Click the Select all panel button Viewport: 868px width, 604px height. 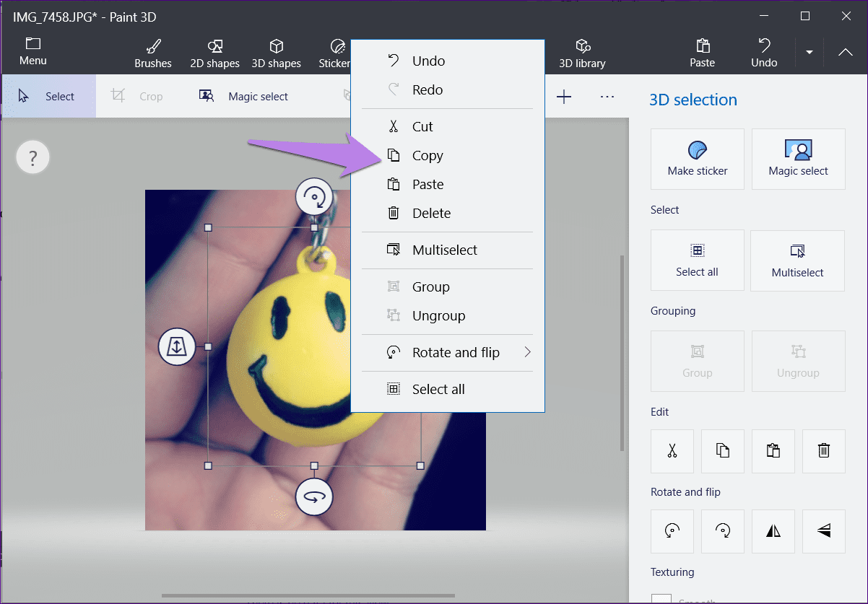coord(697,261)
